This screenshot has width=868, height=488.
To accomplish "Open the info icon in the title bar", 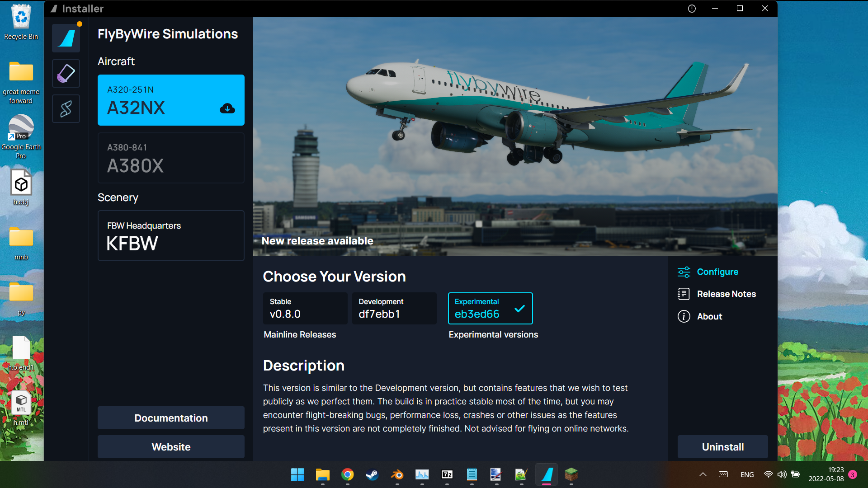I will [692, 9].
